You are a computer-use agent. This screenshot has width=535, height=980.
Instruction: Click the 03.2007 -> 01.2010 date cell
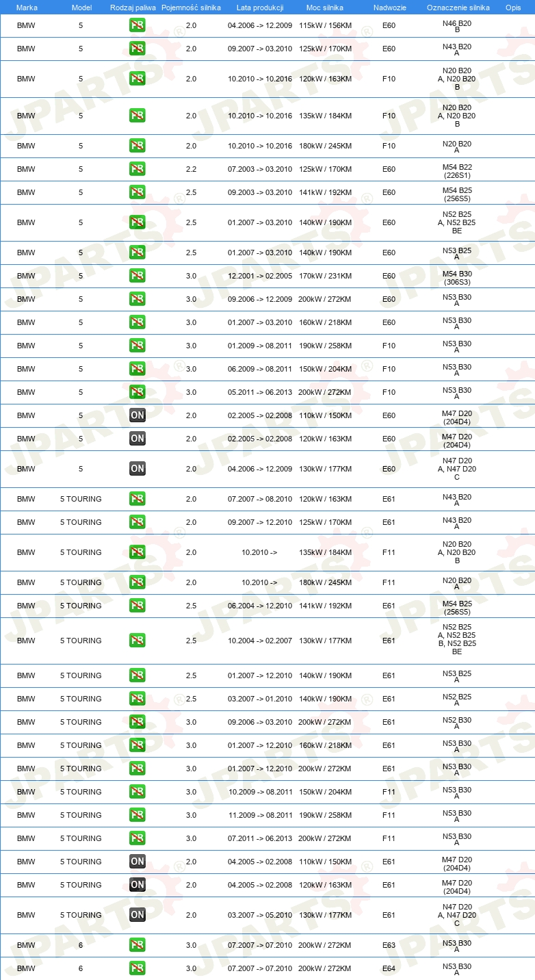click(260, 699)
